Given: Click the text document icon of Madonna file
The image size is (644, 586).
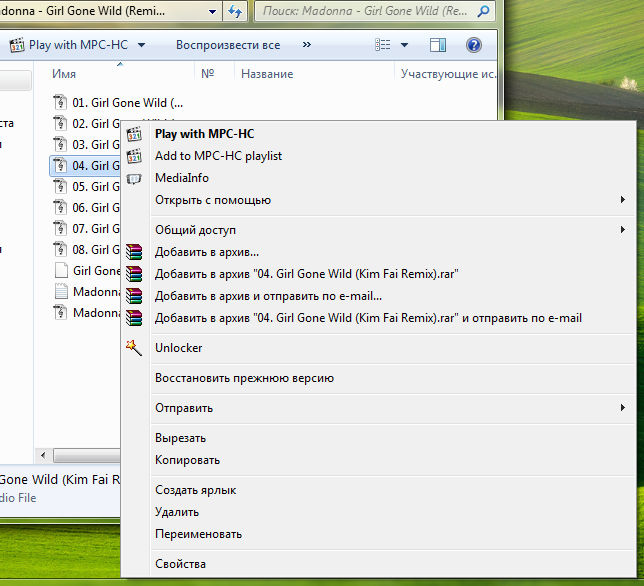Looking at the screenshot, I should pyautogui.click(x=61, y=291).
